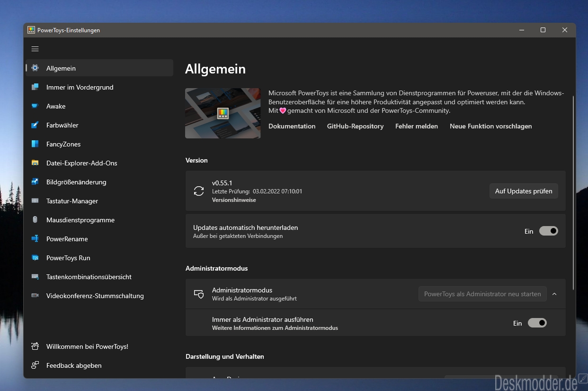Click the Darstellung und Verhalten heading

[225, 356]
